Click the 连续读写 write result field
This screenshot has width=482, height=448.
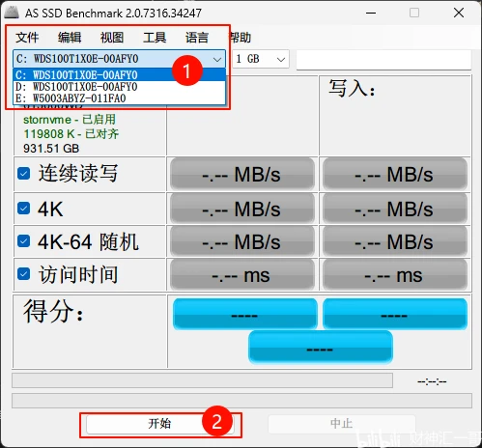click(x=395, y=174)
